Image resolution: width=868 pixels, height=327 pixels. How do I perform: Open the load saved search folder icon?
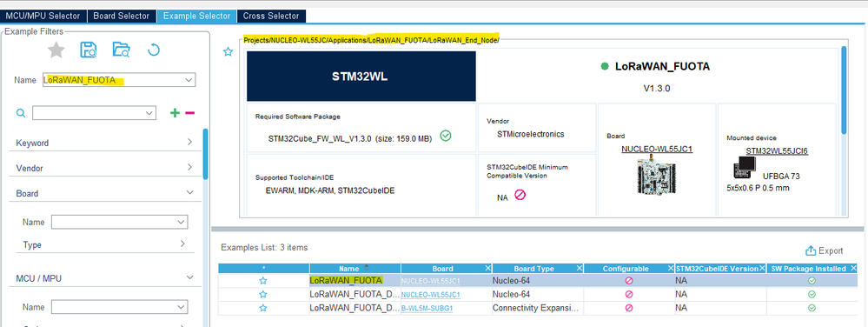(121, 50)
